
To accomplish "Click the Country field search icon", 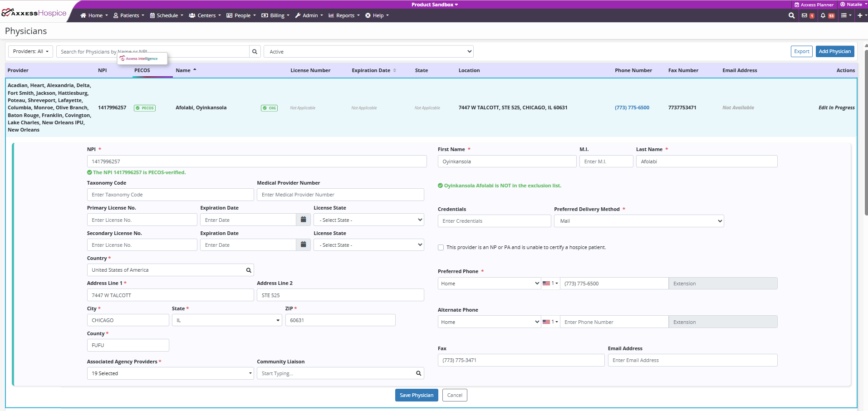I will 249,270.
